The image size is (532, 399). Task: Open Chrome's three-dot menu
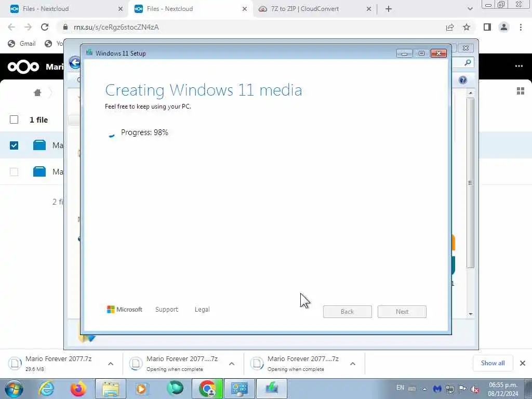pyautogui.click(x=521, y=27)
